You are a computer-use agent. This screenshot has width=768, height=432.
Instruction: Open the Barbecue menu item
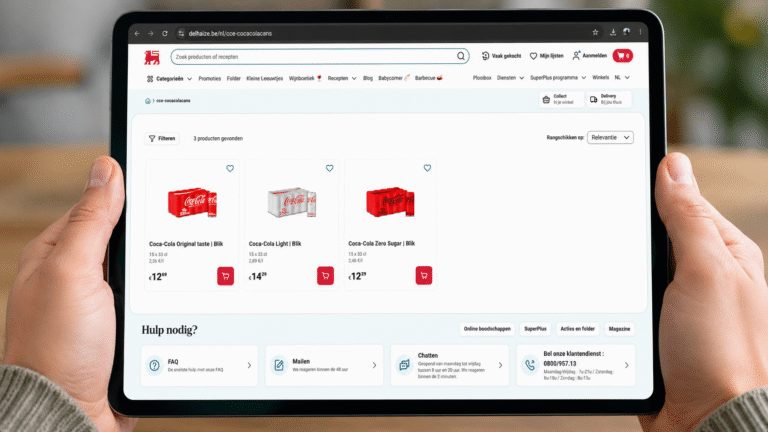point(429,78)
